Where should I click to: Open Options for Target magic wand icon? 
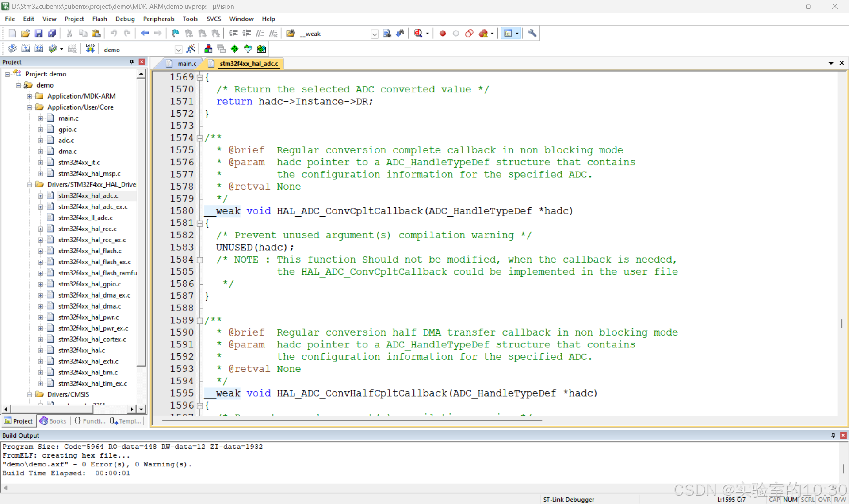191,49
